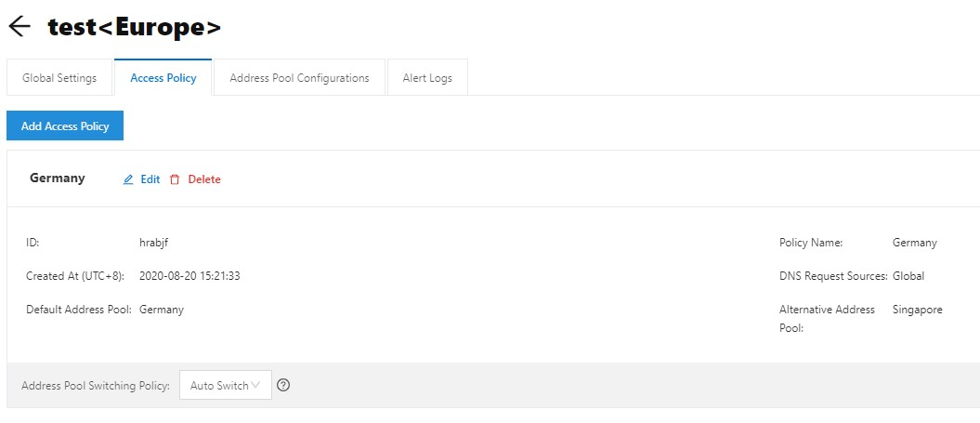Screen dimensions: 980x423
Task: Select the Access Policy tab
Action: (163, 77)
